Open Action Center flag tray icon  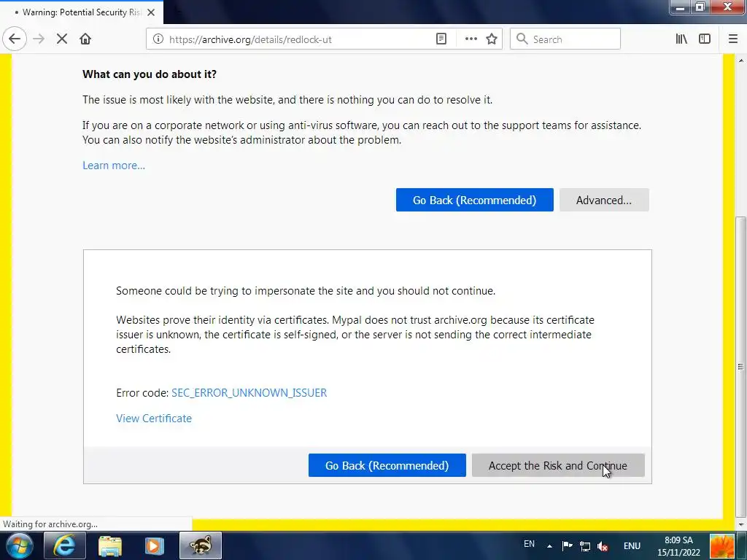coord(567,546)
